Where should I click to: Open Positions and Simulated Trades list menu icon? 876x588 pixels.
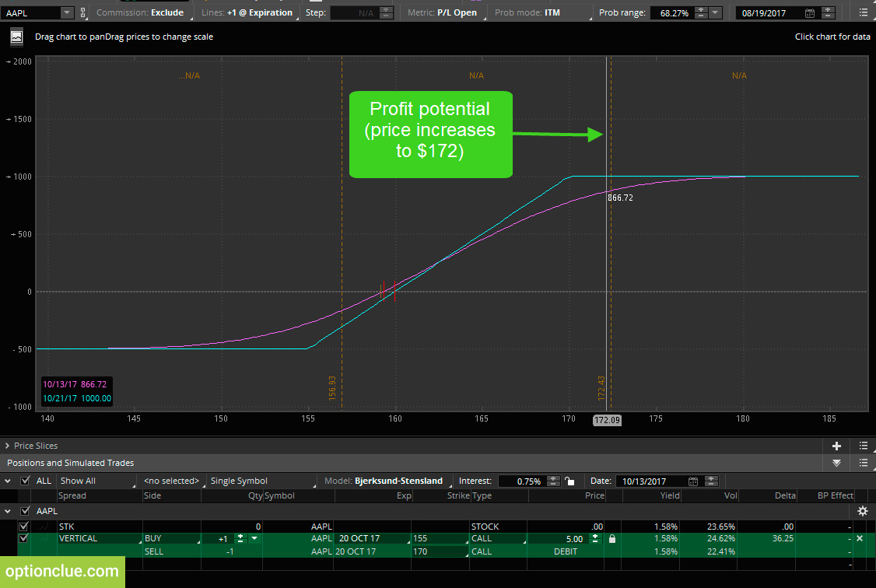[863, 463]
